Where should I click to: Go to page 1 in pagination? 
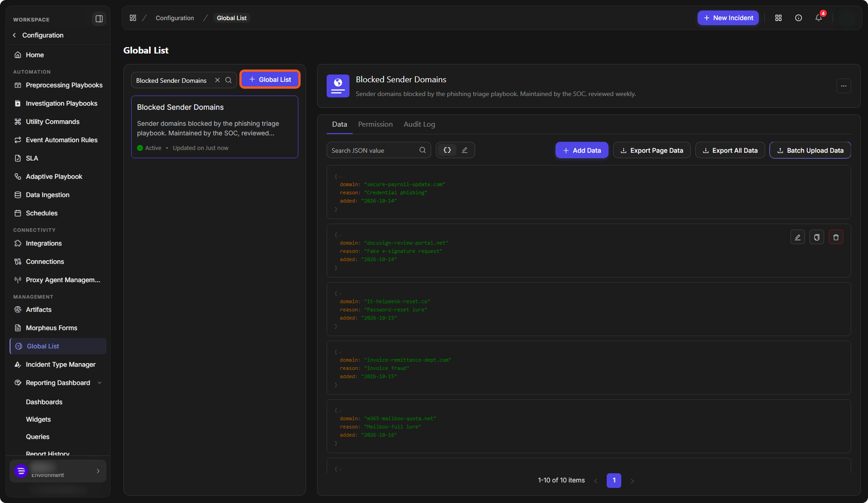pos(614,480)
